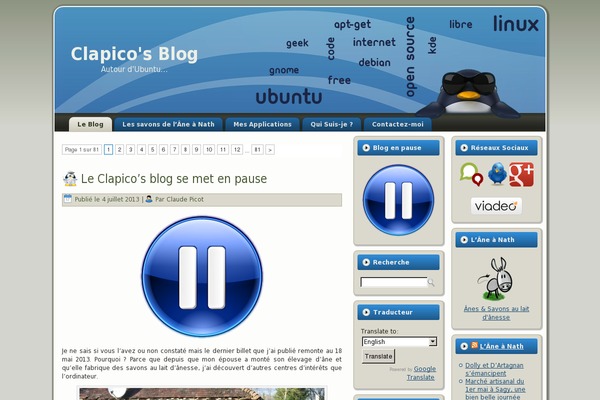Open the Contactez-moi tab
The width and height of the screenshot is (600, 400).
[x=398, y=124]
